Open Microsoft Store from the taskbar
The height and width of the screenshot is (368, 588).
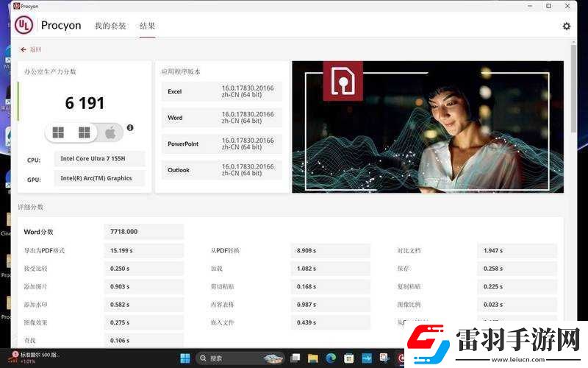(x=348, y=358)
